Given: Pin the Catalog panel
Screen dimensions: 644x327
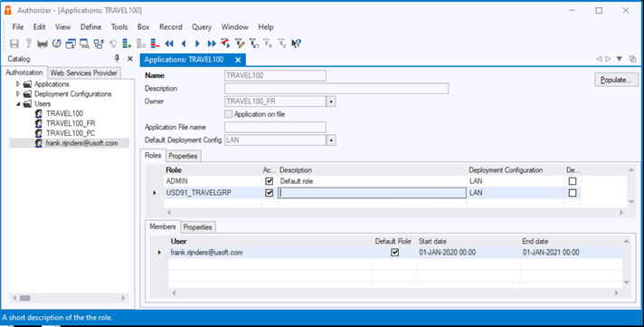Looking at the screenshot, I should pos(117,58).
